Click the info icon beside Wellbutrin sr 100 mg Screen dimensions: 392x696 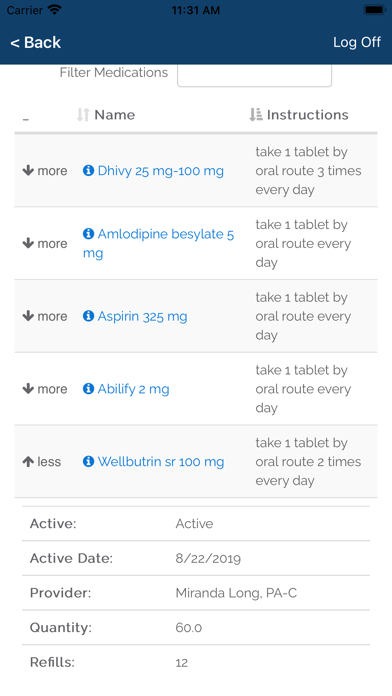(88, 461)
